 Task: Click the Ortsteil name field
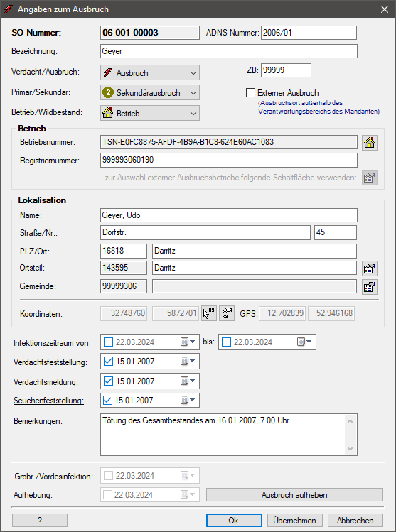(255, 268)
